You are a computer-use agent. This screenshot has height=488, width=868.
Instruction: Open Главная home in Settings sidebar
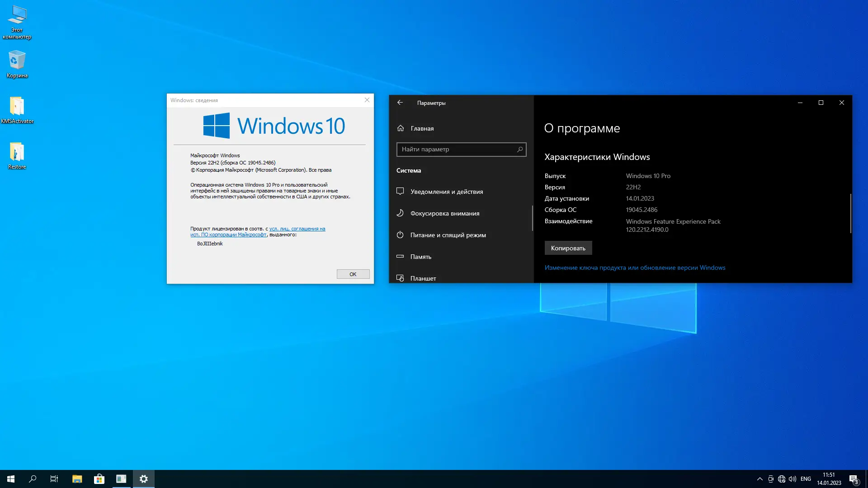click(x=422, y=128)
